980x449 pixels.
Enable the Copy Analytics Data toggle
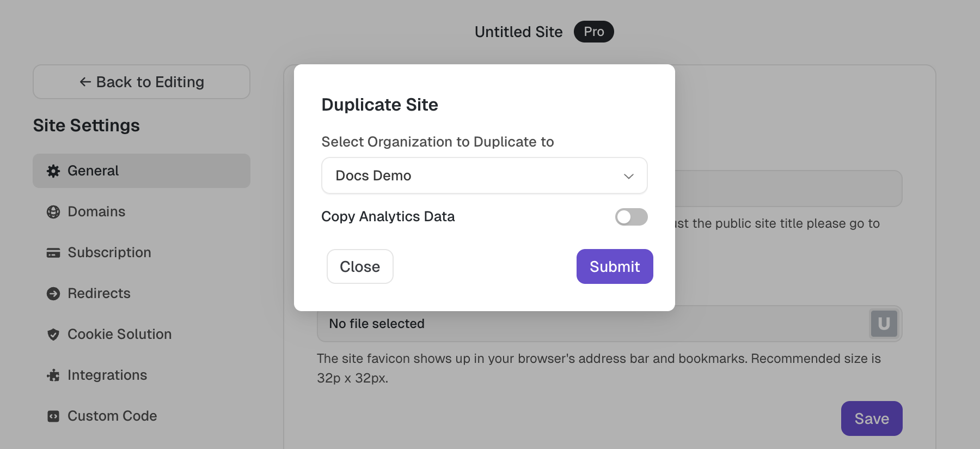[x=631, y=217]
